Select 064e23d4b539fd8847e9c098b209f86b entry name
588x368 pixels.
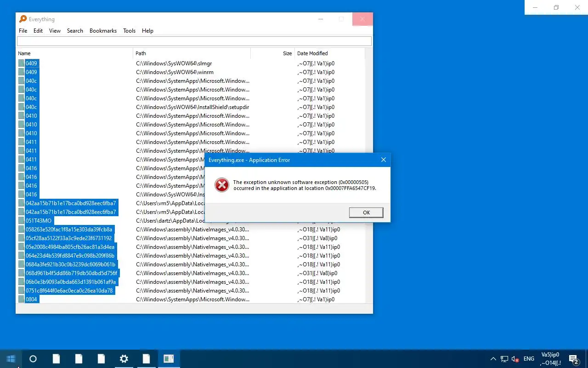click(70, 256)
